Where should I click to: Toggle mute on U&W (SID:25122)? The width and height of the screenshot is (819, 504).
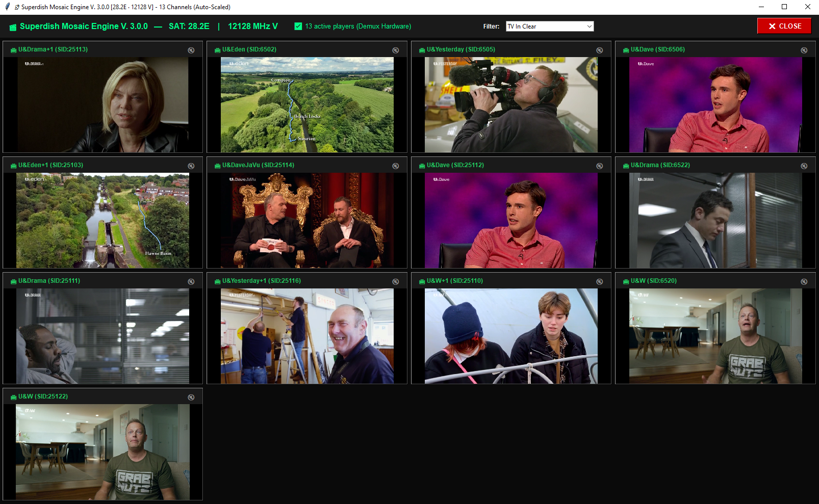tap(191, 397)
